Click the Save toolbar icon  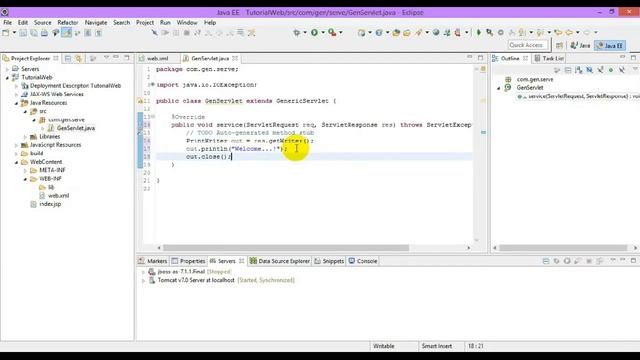click(x=23, y=33)
